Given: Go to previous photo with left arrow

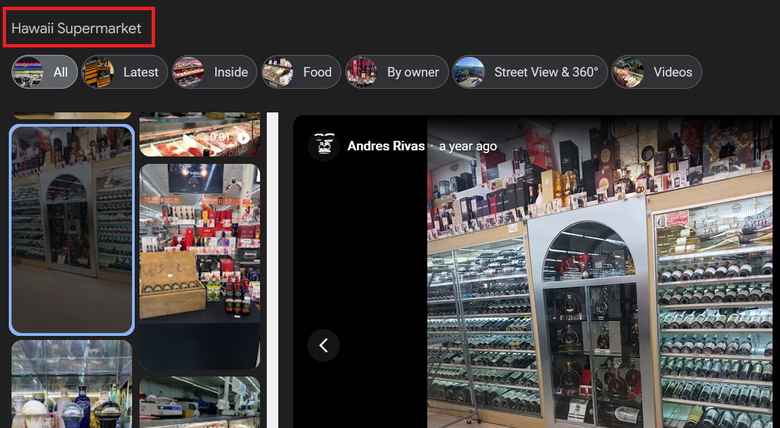Looking at the screenshot, I should point(323,345).
